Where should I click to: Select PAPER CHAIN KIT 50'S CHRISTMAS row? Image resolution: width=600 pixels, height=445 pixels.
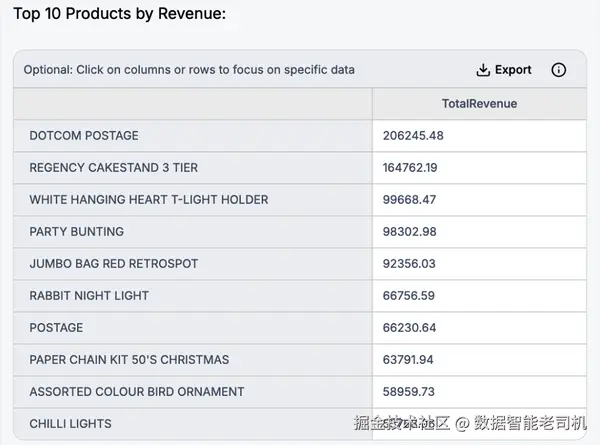pyautogui.click(x=129, y=360)
